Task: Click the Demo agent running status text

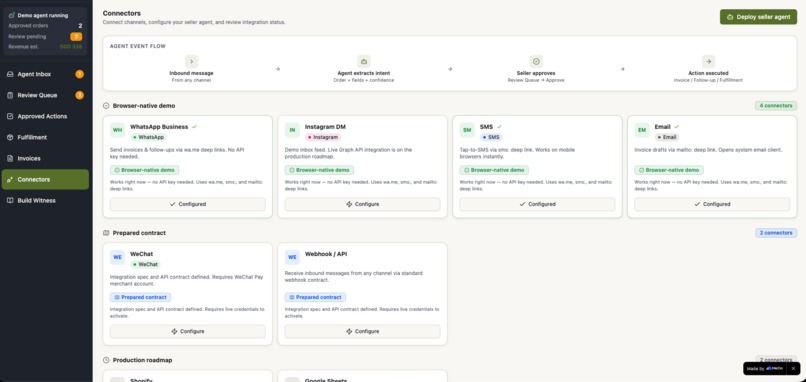Action: 43,15
